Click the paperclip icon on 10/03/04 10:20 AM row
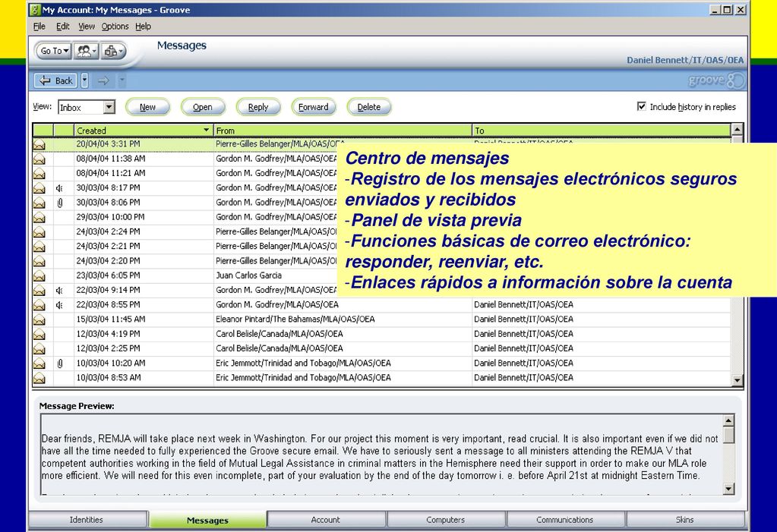The image size is (777, 532). click(60, 364)
